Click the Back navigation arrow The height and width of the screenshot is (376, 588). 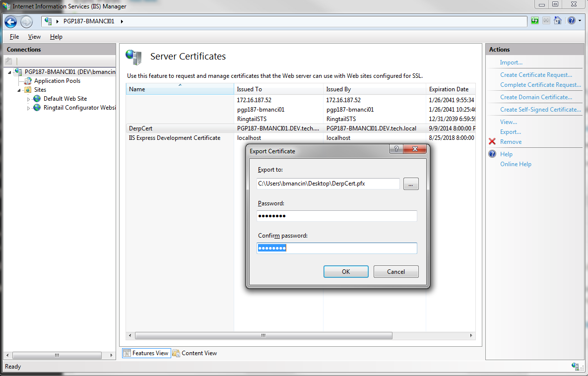point(10,22)
